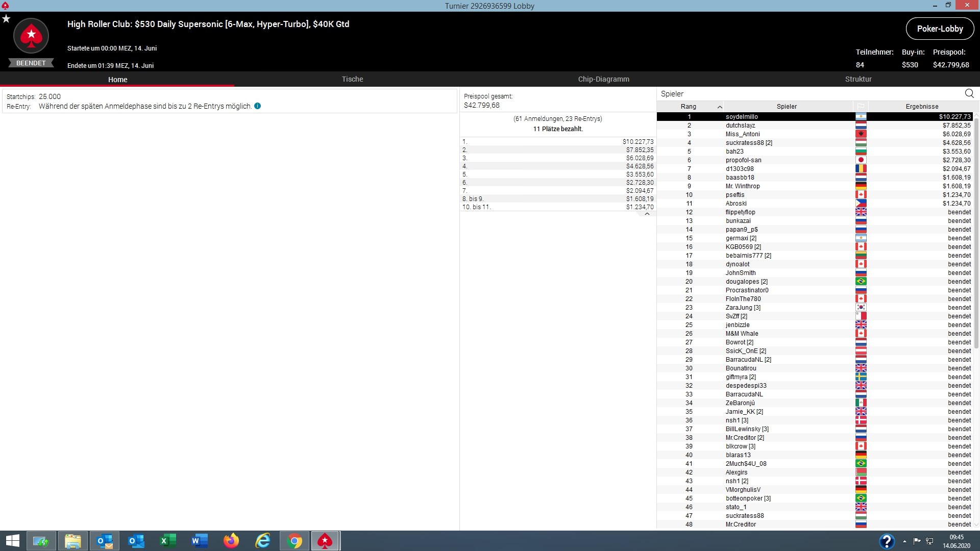980x551 pixels.
Task: Click the flag column header icon
Action: (861, 107)
